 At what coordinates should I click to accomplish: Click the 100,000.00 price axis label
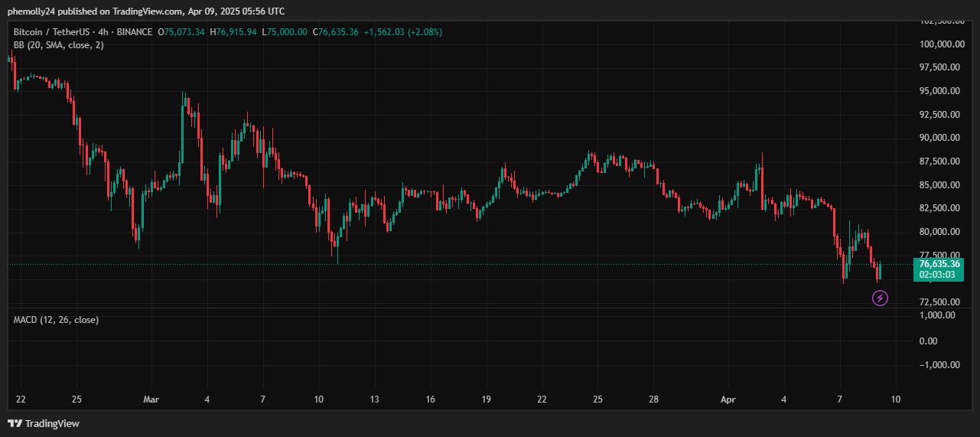(x=939, y=44)
